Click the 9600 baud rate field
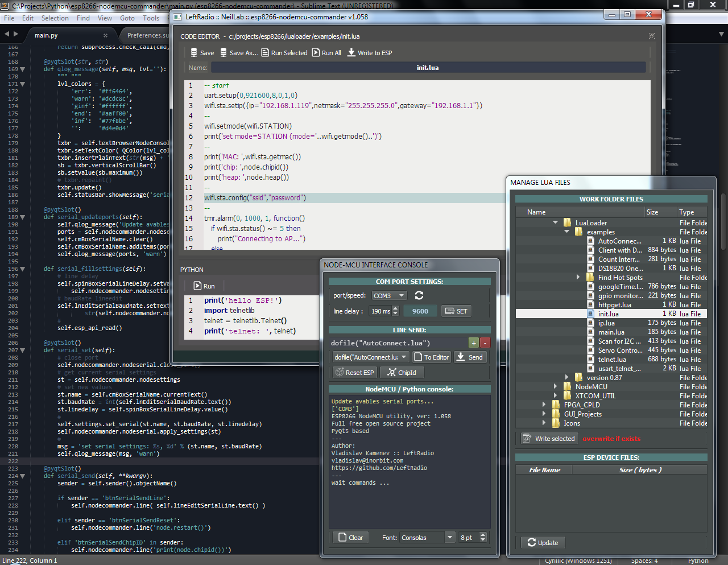The width and height of the screenshot is (728, 565). coord(420,311)
